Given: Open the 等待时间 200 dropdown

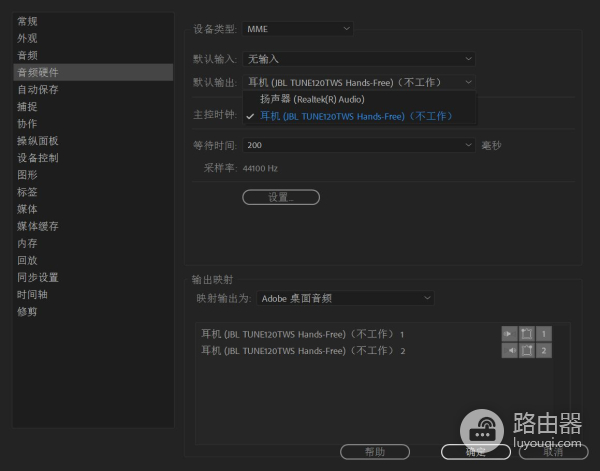Looking at the screenshot, I should click(x=359, y=145).
